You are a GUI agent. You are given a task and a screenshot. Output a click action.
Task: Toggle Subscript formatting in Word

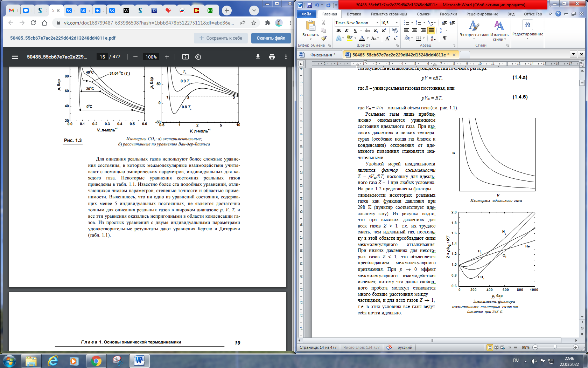(376, 30)
